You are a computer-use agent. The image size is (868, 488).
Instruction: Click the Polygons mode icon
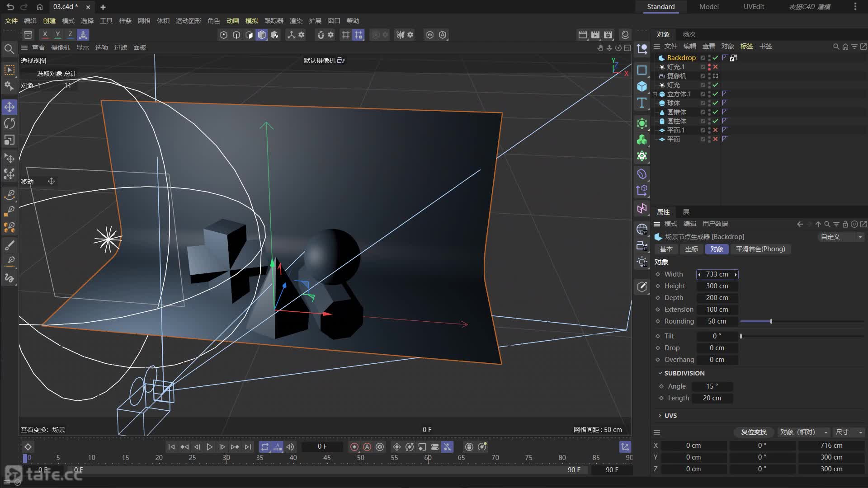pyautogui.click(x=249, y=35)
